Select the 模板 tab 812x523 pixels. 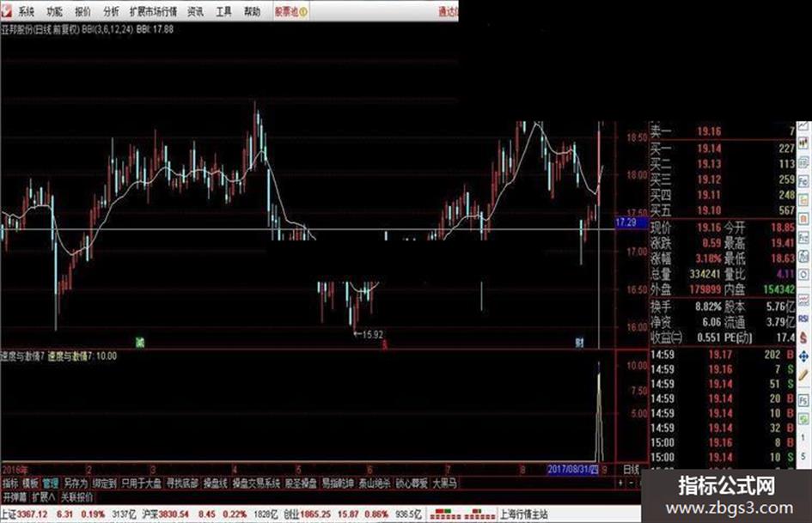(x=30, y=483)
